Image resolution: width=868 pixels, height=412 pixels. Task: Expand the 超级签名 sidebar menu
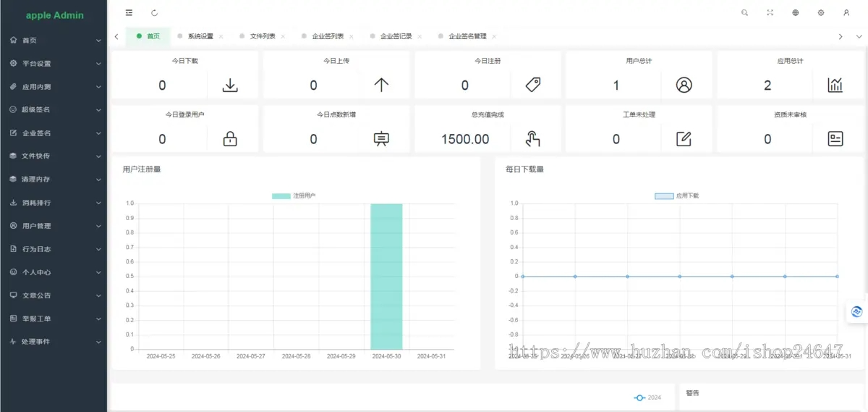click(x=54, y=110)
